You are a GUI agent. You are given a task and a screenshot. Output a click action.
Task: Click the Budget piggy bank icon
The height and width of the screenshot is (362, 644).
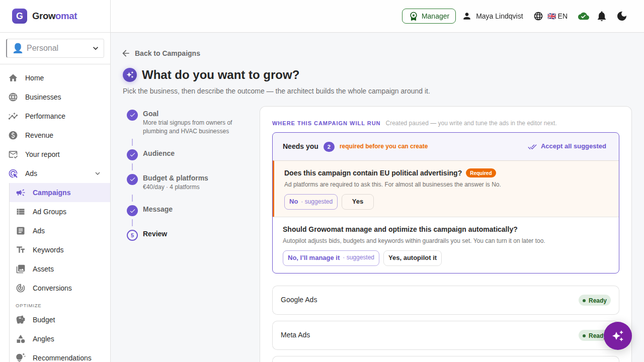coord(21,320)
